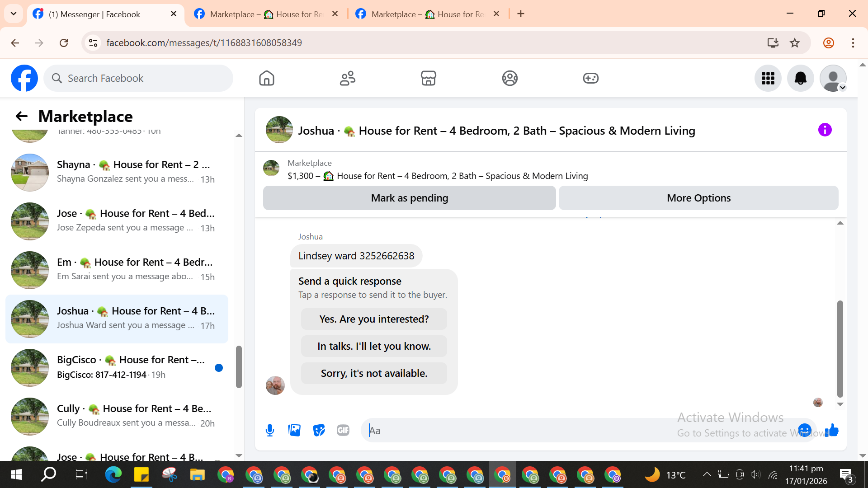The image size is (868, 488).
Task: Open conversation information purple icon
Action: pyautogui.click(x=825, y=130)
